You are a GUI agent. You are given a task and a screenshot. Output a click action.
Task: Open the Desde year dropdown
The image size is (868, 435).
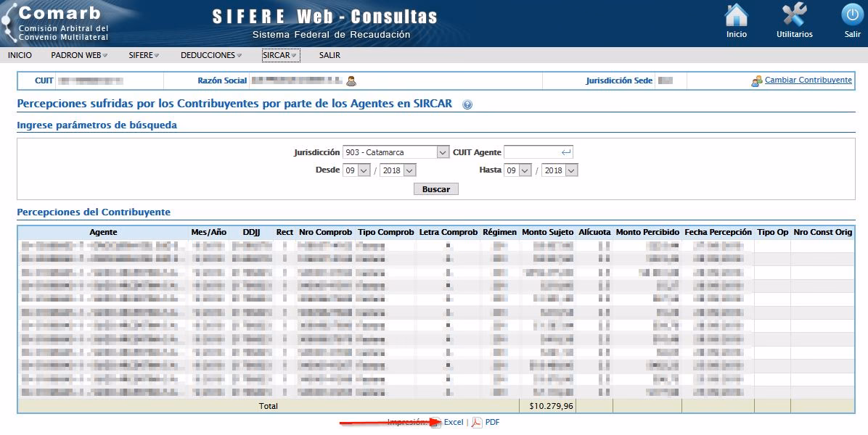tap(398, 170)
